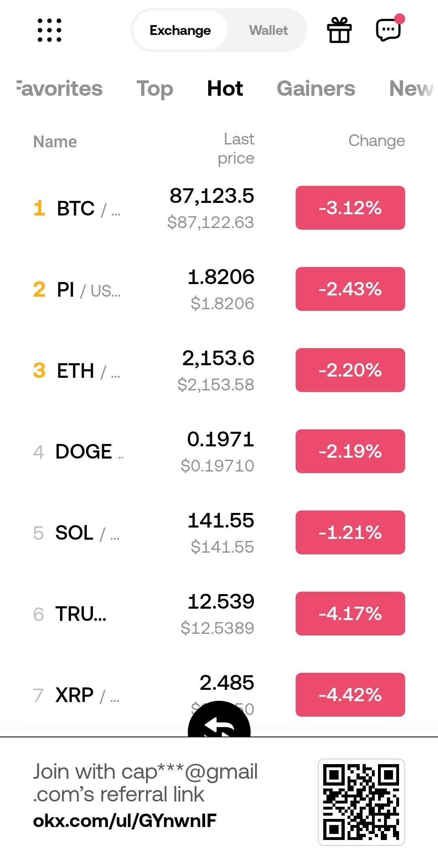This screenshot has height=868, width=438.
Task: Open the okx.com referral link
Action: click(x=125, y=821)
